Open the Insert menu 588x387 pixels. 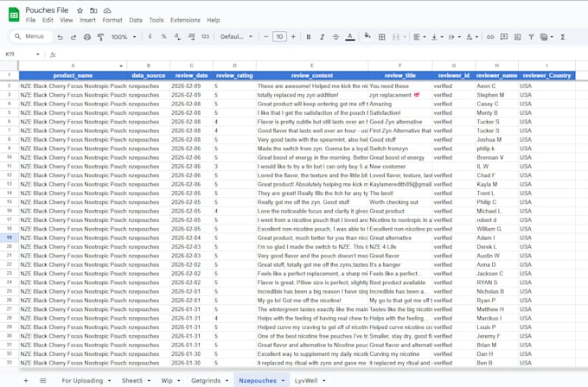[x=87, y=20]
